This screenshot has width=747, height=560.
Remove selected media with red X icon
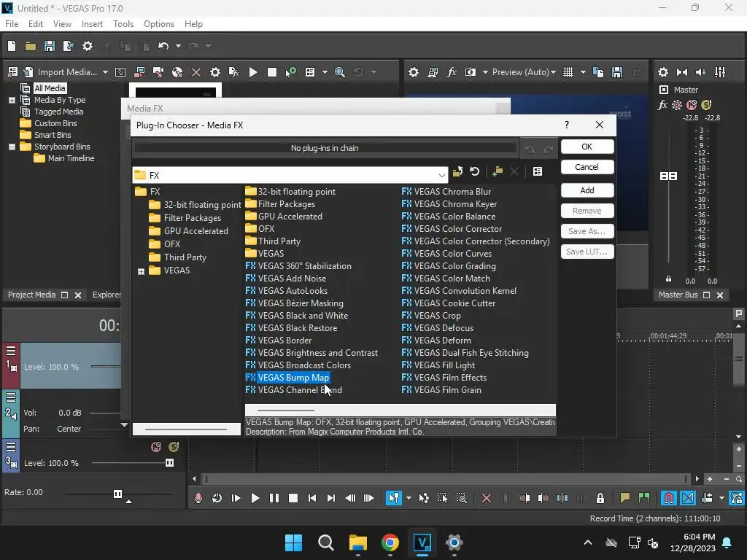pos(196,72)
